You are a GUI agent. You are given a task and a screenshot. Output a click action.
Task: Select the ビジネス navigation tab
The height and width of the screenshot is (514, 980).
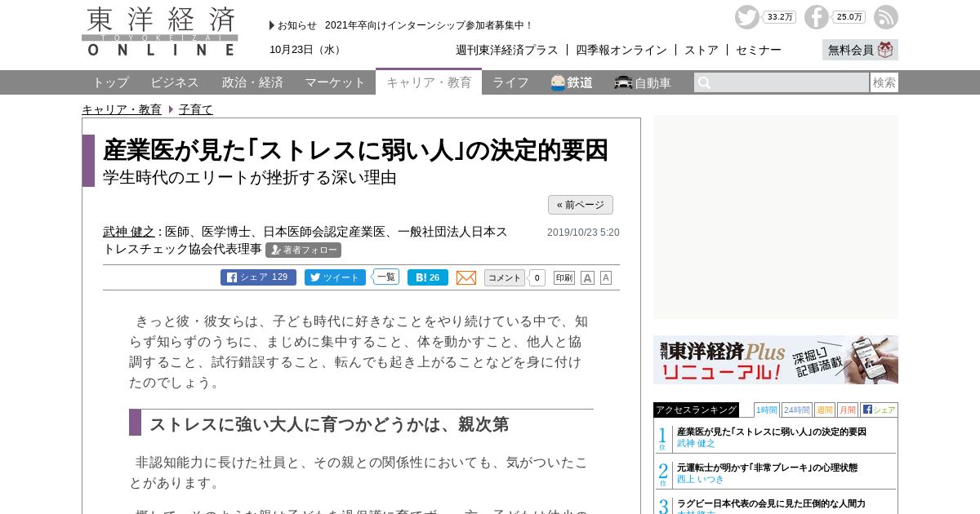click(175, 82)
